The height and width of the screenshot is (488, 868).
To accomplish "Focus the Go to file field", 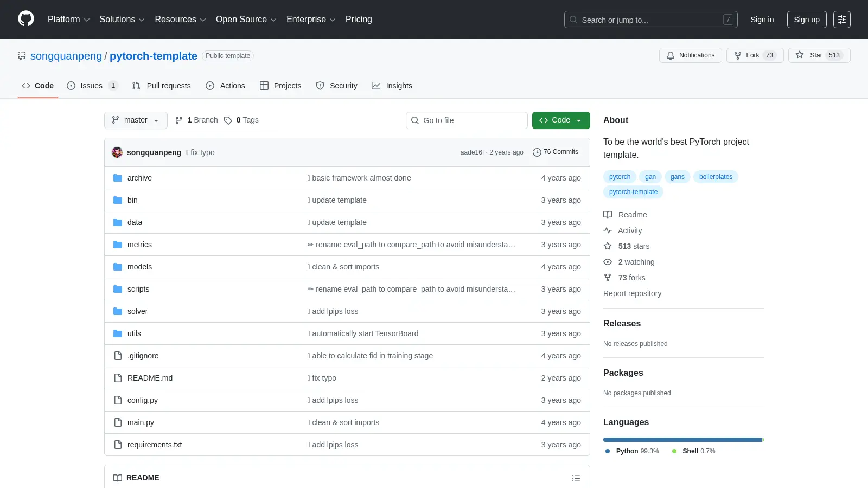I will pyautogui.click(x=467, y=120).
